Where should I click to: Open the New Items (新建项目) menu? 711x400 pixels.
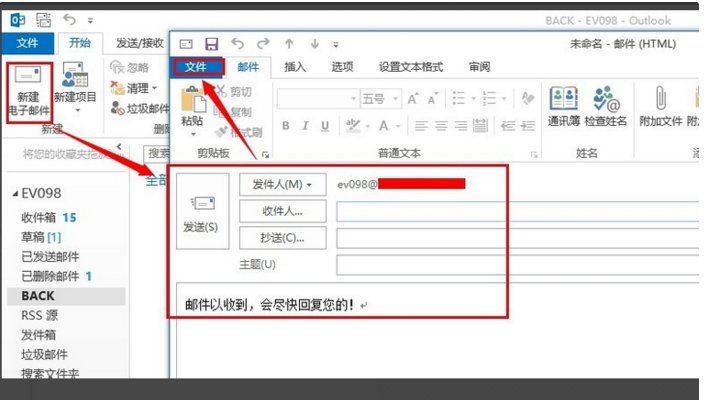75,88
